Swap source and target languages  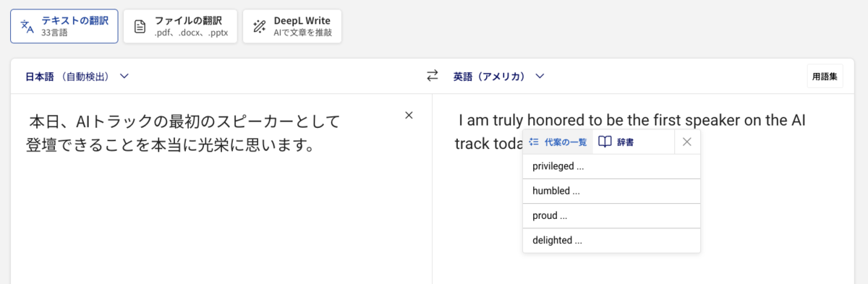click(x=433, y=75)
